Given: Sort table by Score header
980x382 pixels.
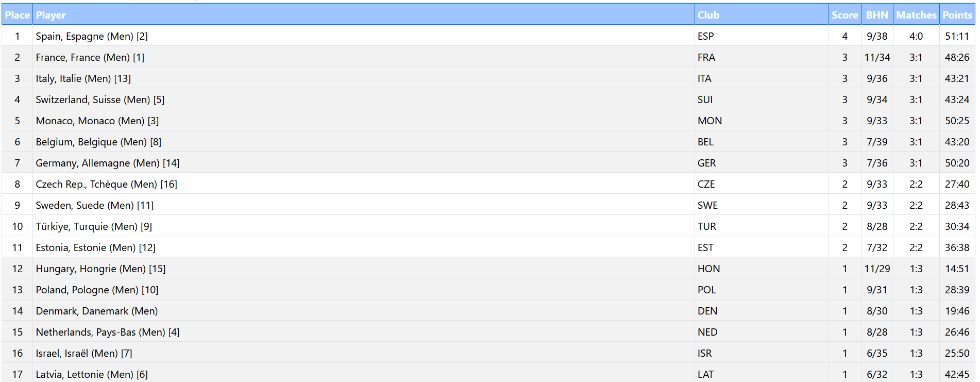Looking at the screenshot, I should tap(844, 15).
